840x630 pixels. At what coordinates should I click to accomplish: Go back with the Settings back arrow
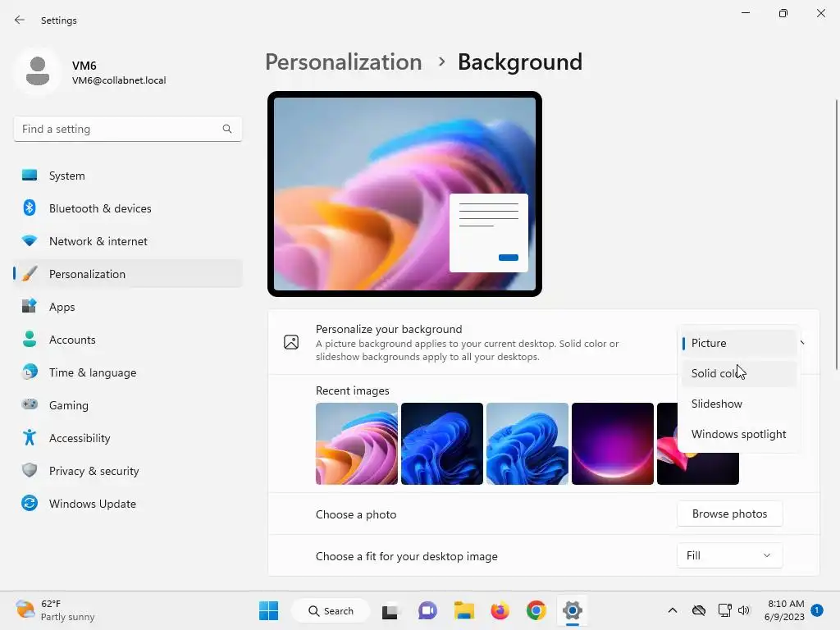pos(20,20)
